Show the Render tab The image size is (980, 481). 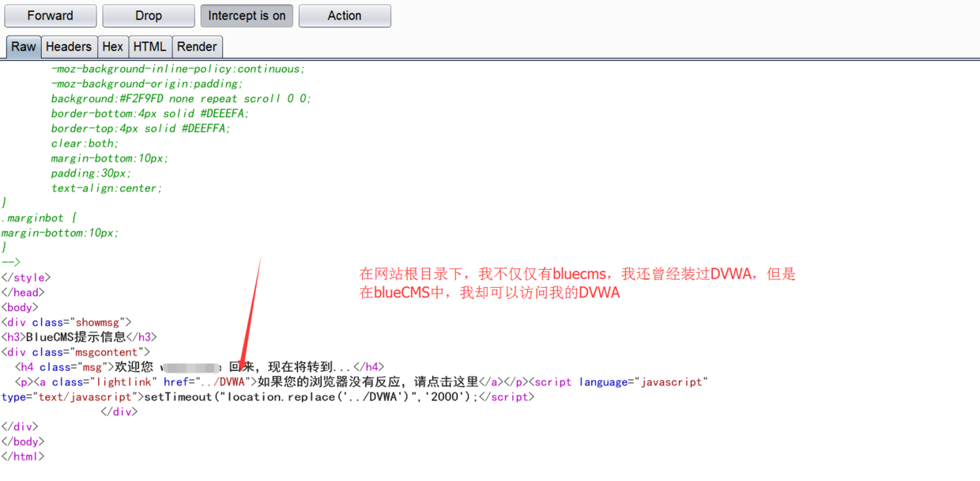click(197, 47)
